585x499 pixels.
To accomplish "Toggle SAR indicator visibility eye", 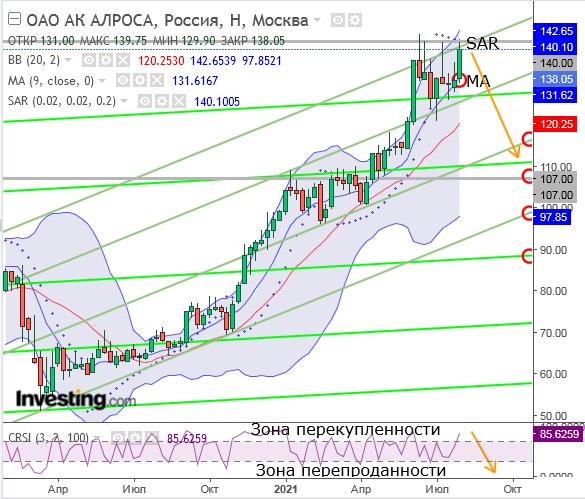I will click(144, 101).
